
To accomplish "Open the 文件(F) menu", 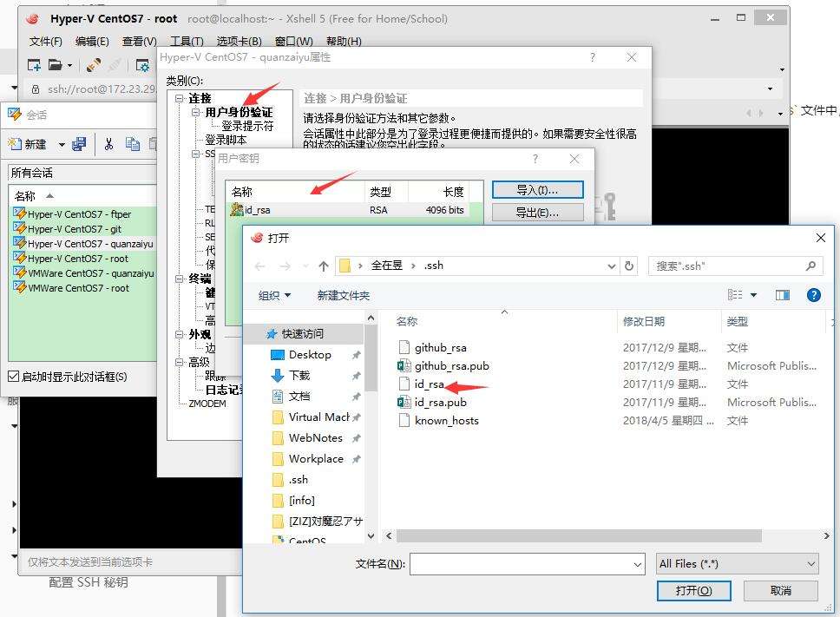I will click(x=45, y=42).
